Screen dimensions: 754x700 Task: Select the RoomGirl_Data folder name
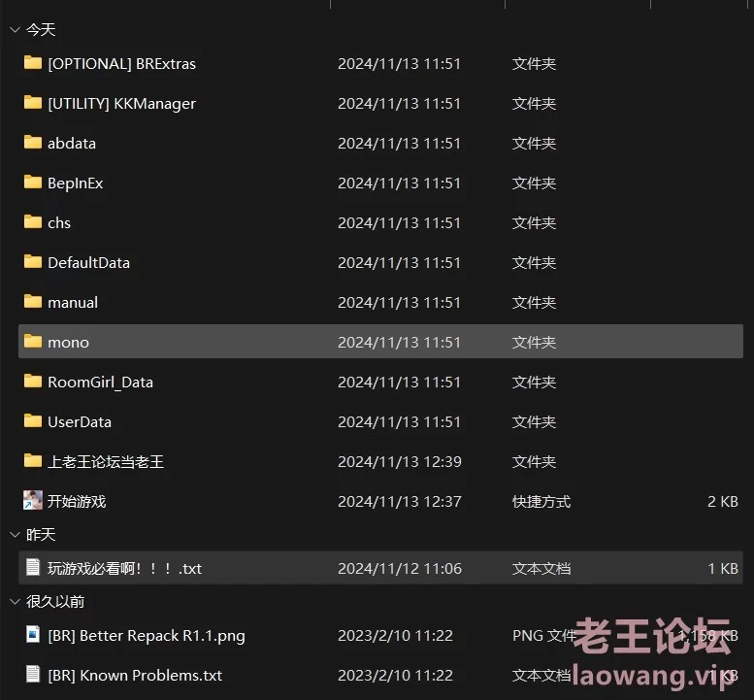click(100, 383)
